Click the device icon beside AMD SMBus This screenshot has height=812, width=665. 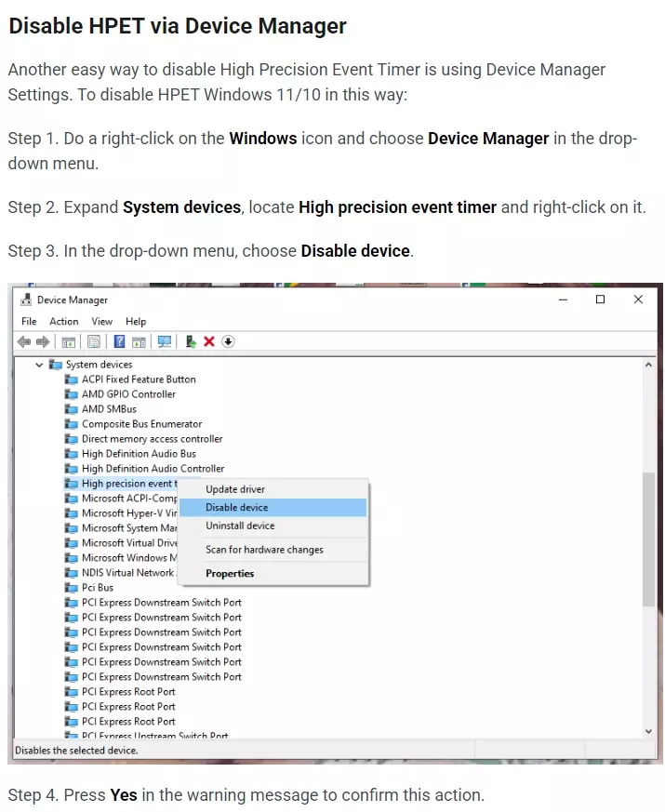(72, 409)
